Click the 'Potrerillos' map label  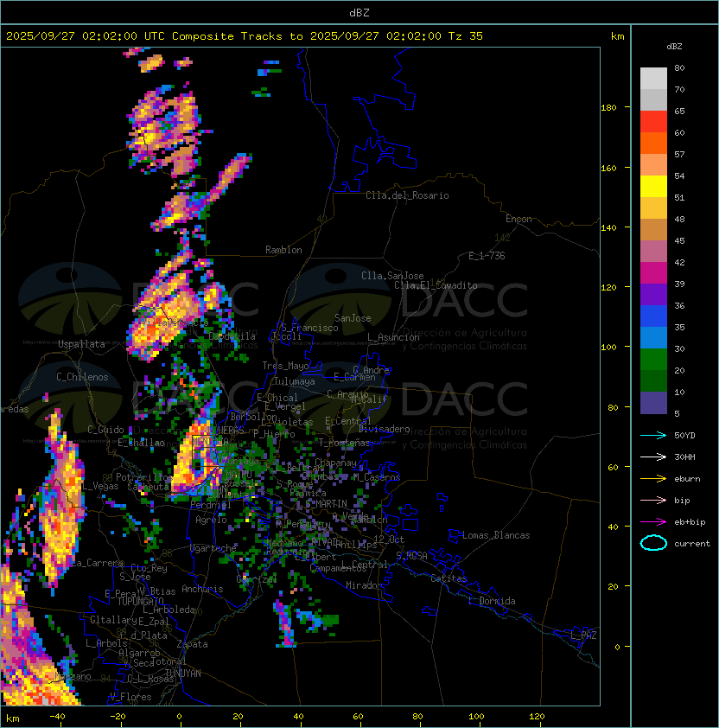[144, 477]
